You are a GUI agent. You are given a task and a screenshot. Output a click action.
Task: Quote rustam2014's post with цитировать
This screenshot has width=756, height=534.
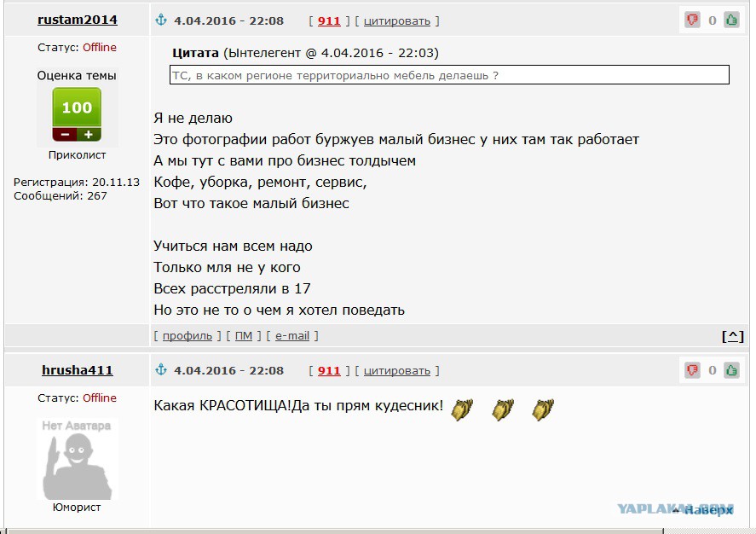point(397,20)
